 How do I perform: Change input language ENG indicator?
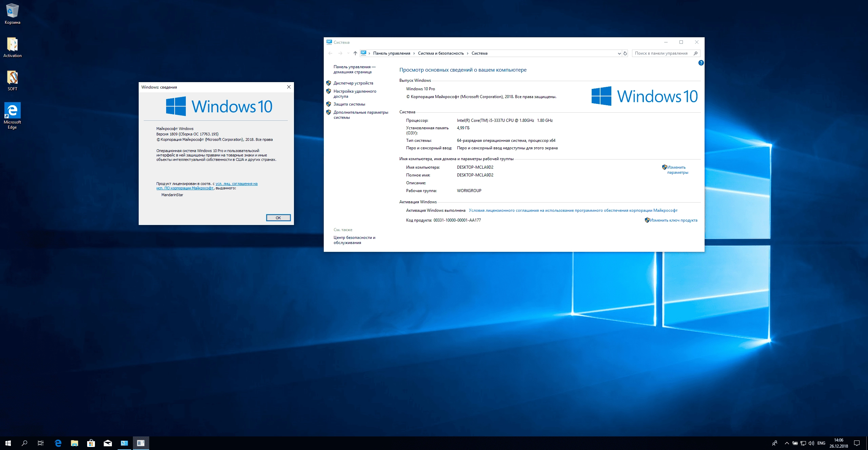pyautogui.click(x=822, y=443)
